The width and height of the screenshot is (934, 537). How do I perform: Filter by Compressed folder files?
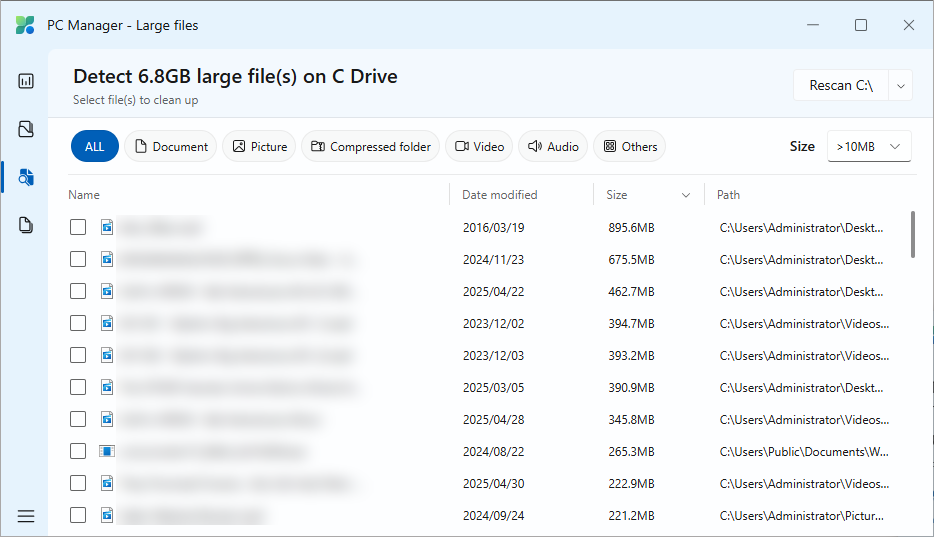click(371, 146)
